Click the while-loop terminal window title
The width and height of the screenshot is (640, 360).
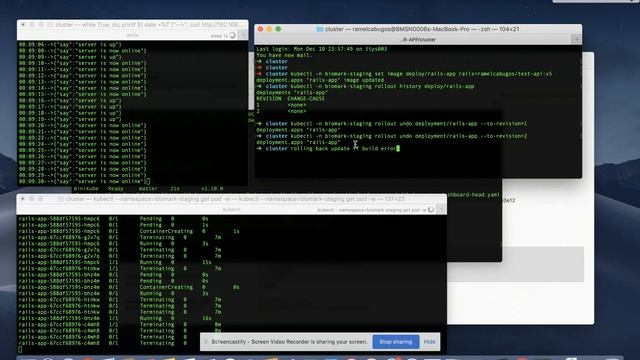click(x=149, y=25)
